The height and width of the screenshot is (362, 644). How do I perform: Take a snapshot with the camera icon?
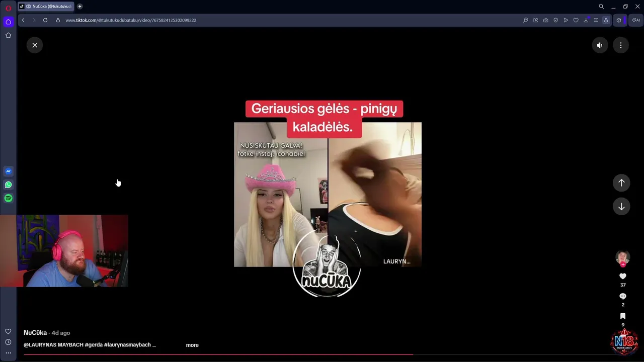point(546,20)
